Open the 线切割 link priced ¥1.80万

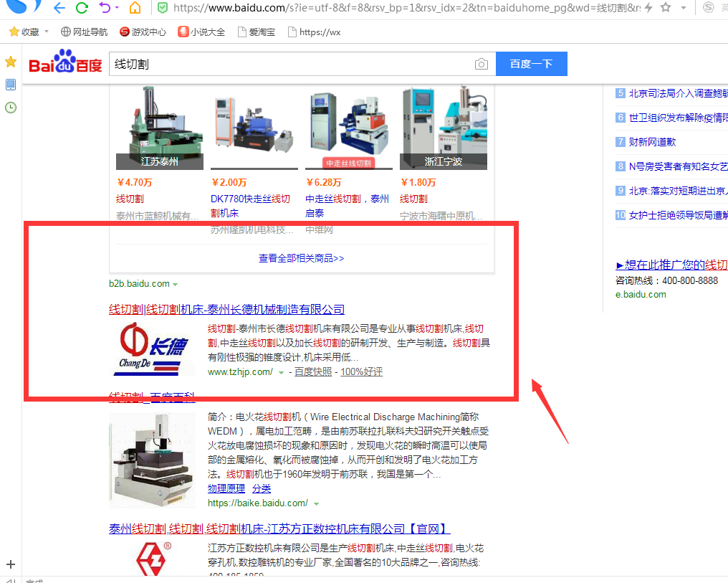(x=413, y=199)
